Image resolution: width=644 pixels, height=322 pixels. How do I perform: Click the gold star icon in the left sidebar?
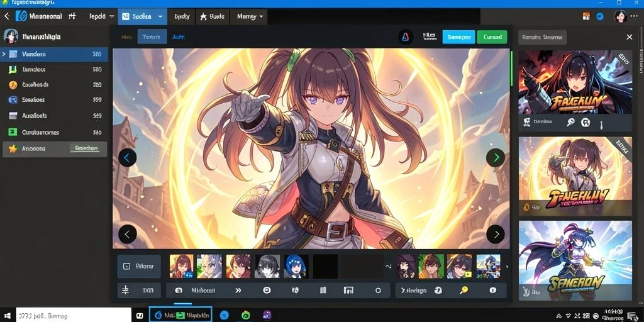[x=13, y=148]
